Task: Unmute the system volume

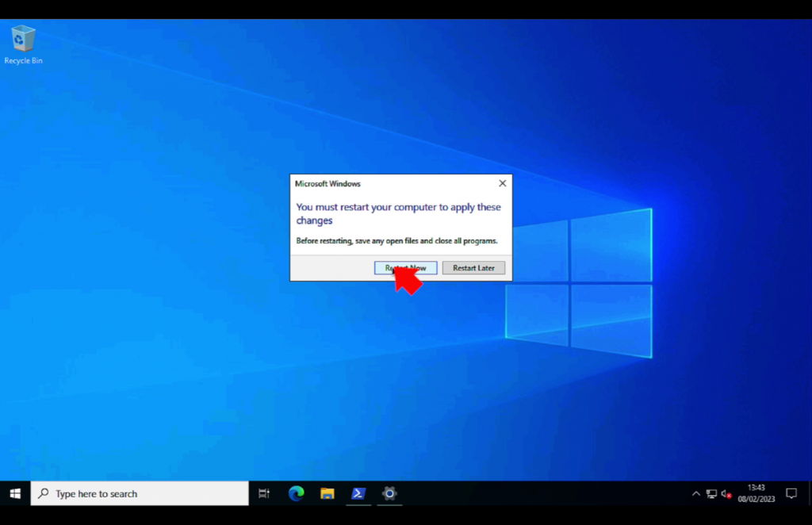Action: [x=727, y=493]
